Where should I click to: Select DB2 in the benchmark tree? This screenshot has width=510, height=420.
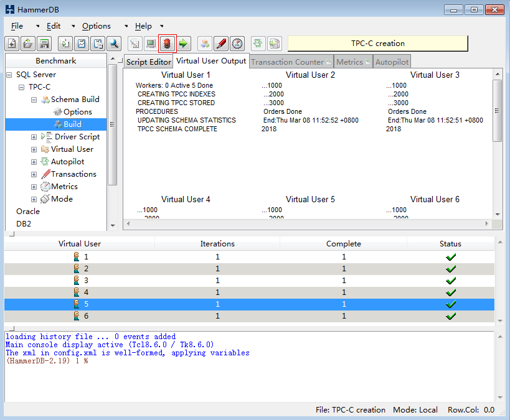pos(24,223)
